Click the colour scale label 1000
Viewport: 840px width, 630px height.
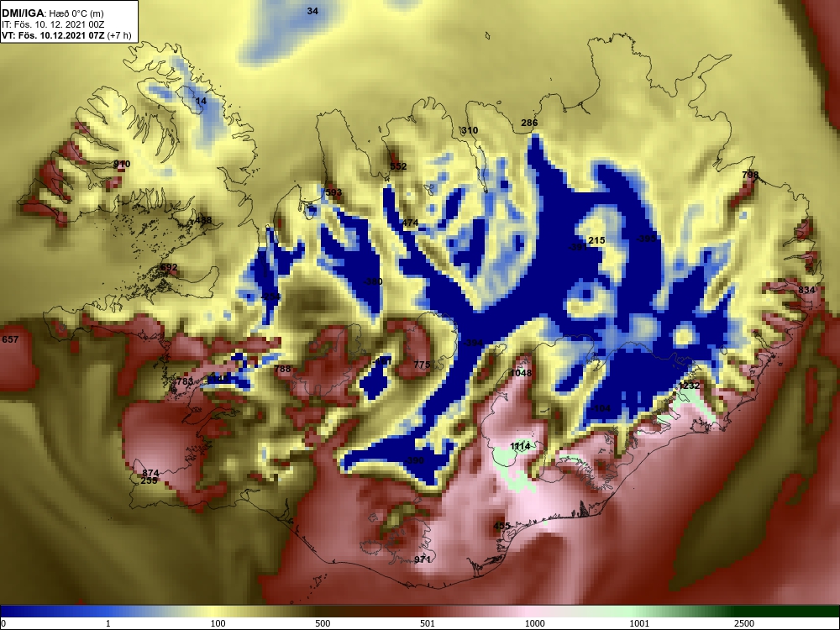534,623
